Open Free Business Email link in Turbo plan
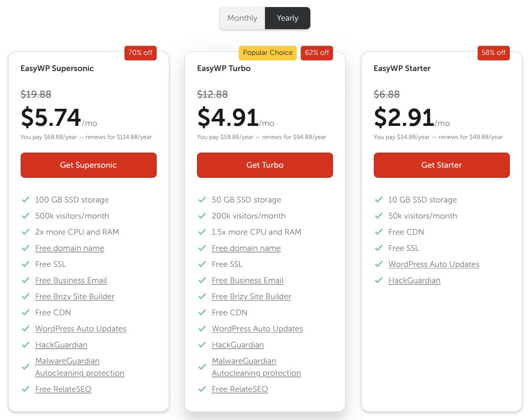Screen dimensions: 532x420 [x=247, y=281]
